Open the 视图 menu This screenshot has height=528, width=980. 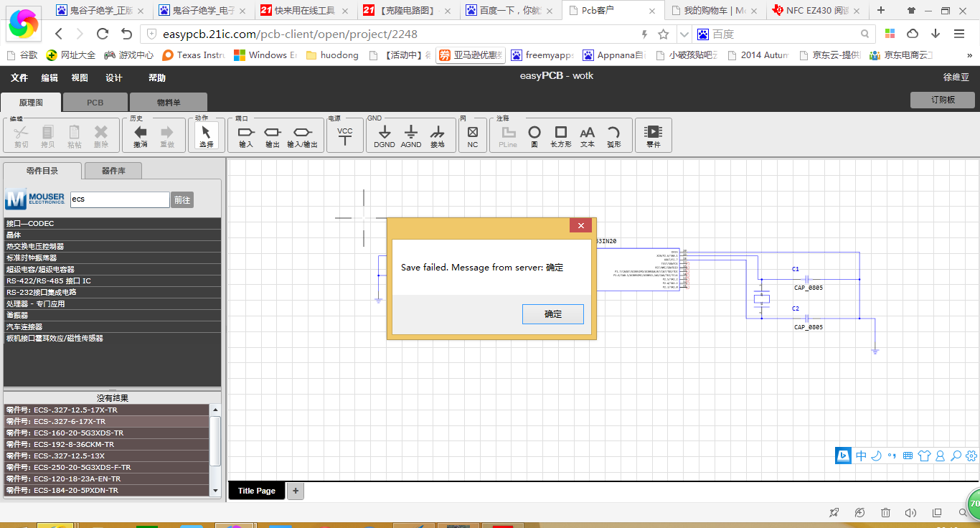(80, 77)
